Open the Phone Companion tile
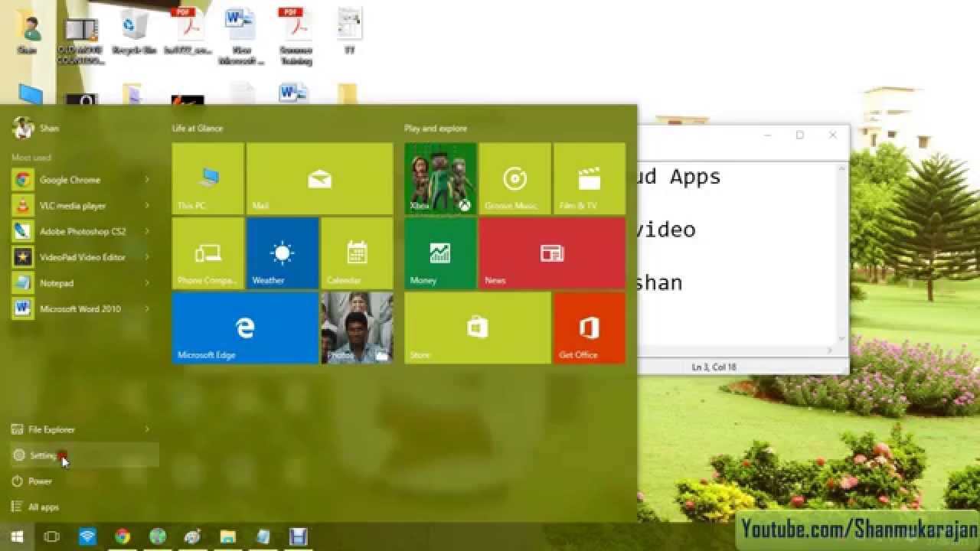The image size is (980, 551). pyautogui.click(x=207, y=253)
